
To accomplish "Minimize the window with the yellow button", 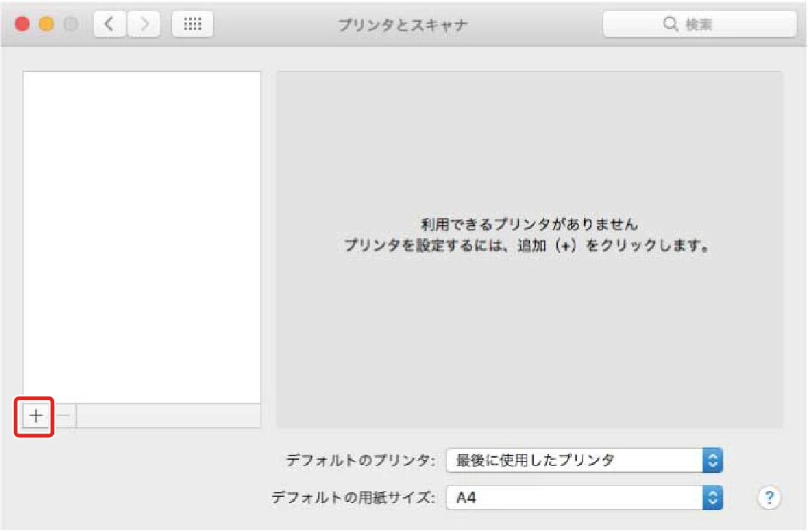I will (47, 24).
